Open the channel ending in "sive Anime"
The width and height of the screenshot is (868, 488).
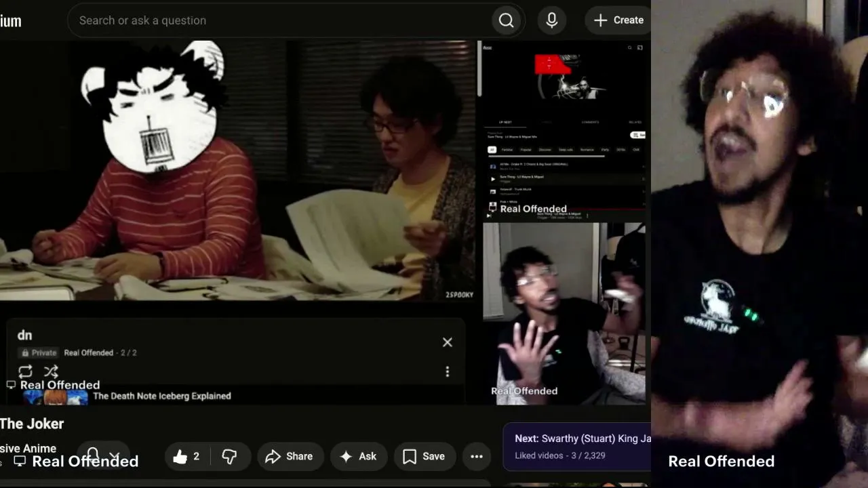coord(28,449)
